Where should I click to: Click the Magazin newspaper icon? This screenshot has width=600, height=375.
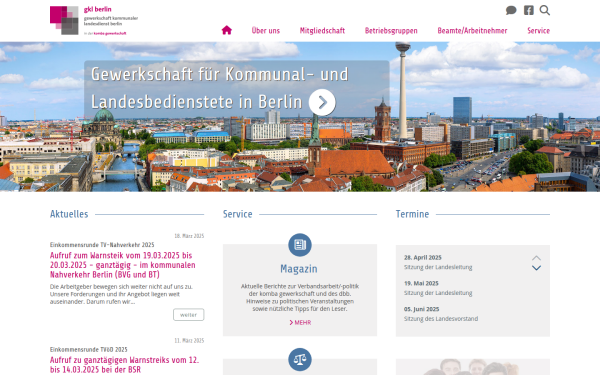coord(300,245)
